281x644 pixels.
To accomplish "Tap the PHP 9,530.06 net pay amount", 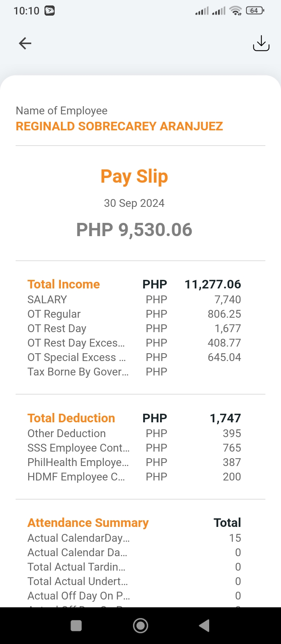I will pos(134,229).
